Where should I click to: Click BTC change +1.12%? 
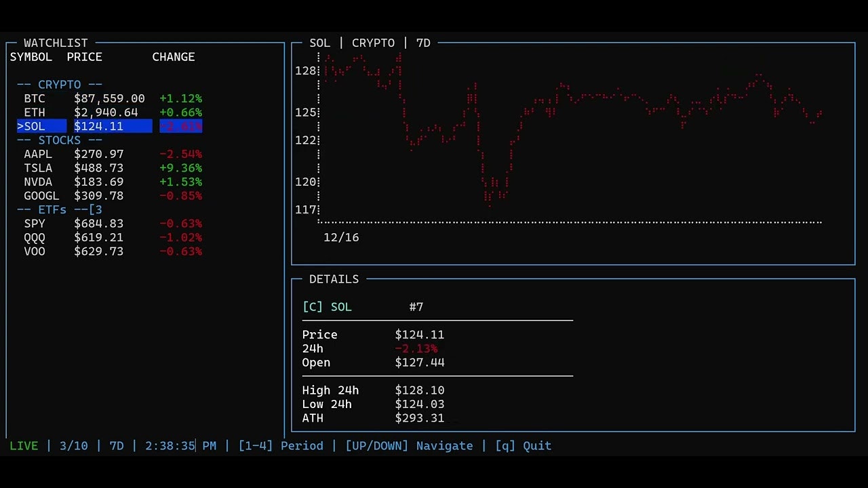point(180,98)
